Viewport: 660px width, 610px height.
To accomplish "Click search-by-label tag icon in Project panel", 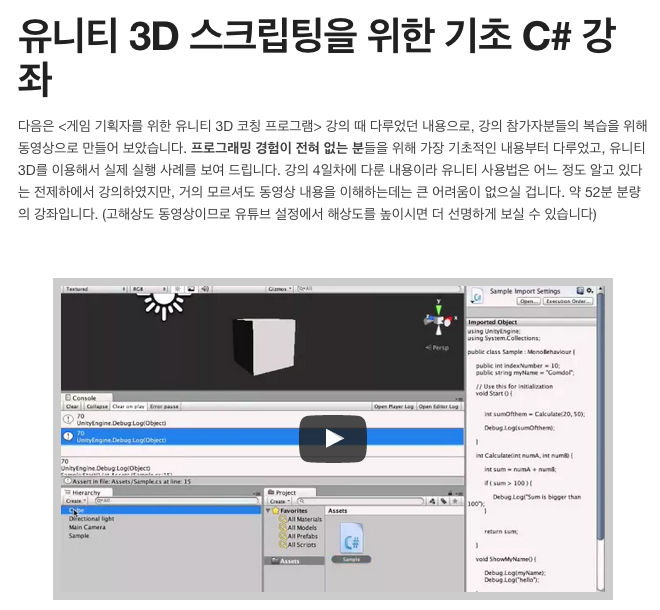I will click(x=444, y=501).
